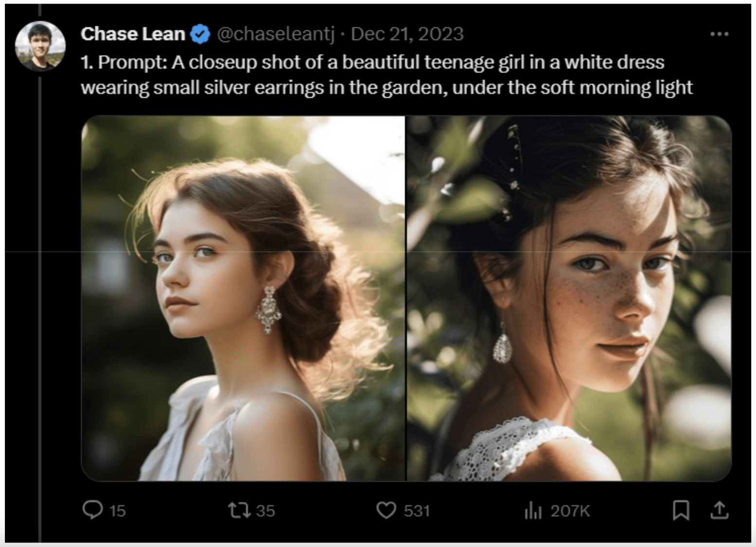The width and height of the screenshot is (756, 547).
Task: Open the @chaseleantj handle link
Action: tap(275, 34)
